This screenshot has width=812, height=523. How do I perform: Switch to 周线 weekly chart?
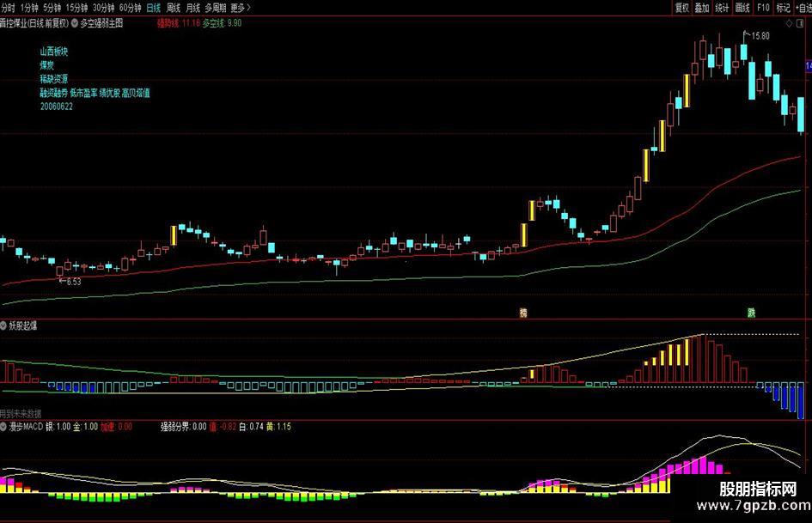point(173,8)
